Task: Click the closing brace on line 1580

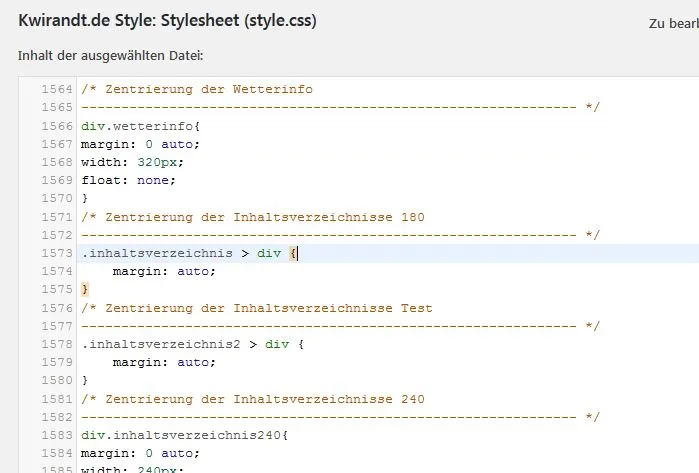Action: click(85, 380)
